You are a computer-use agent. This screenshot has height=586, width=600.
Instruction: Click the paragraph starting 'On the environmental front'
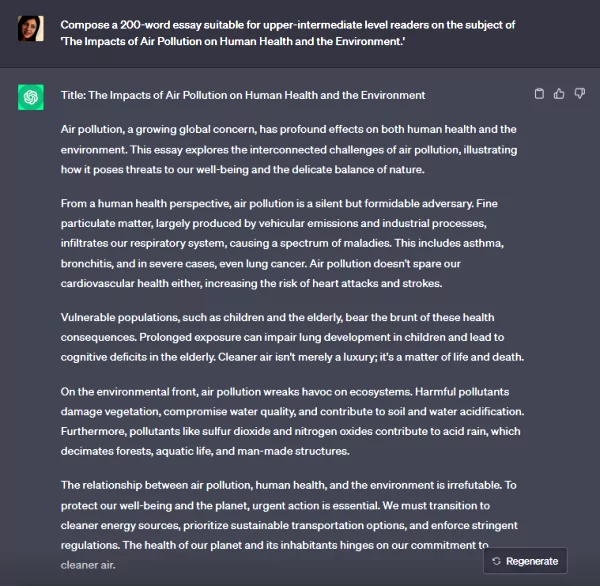click(x=292, y=421)
